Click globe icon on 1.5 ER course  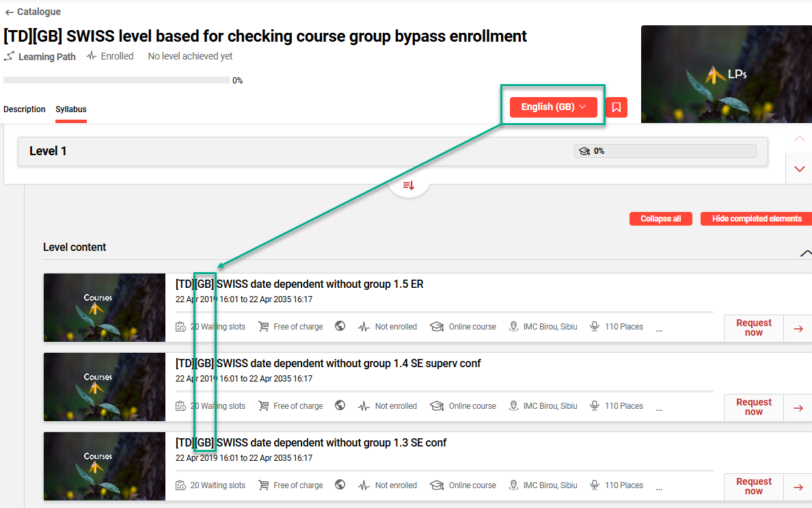[340, 327]
